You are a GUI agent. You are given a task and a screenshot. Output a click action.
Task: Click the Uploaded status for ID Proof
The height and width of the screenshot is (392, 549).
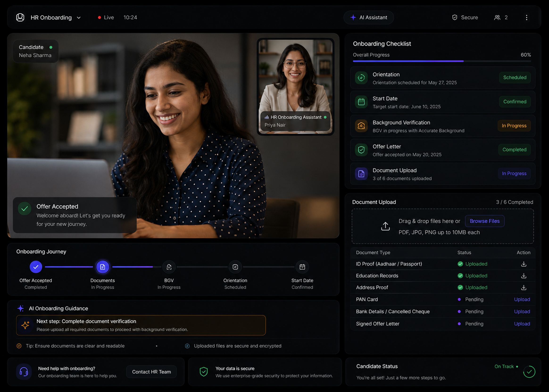coord(472,264)
